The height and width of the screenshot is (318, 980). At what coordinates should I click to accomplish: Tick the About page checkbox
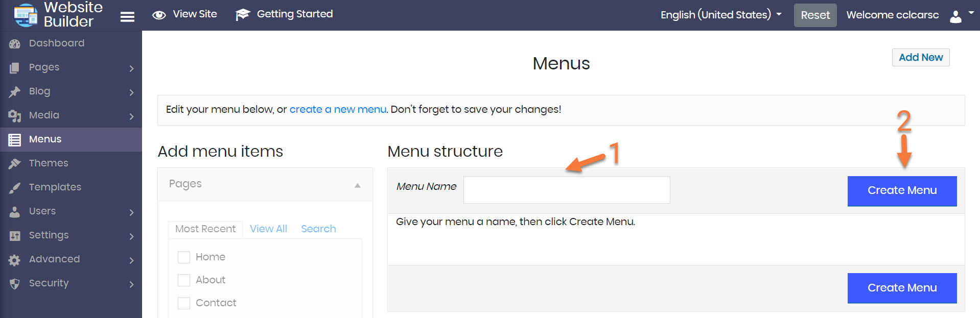[184, 280]
